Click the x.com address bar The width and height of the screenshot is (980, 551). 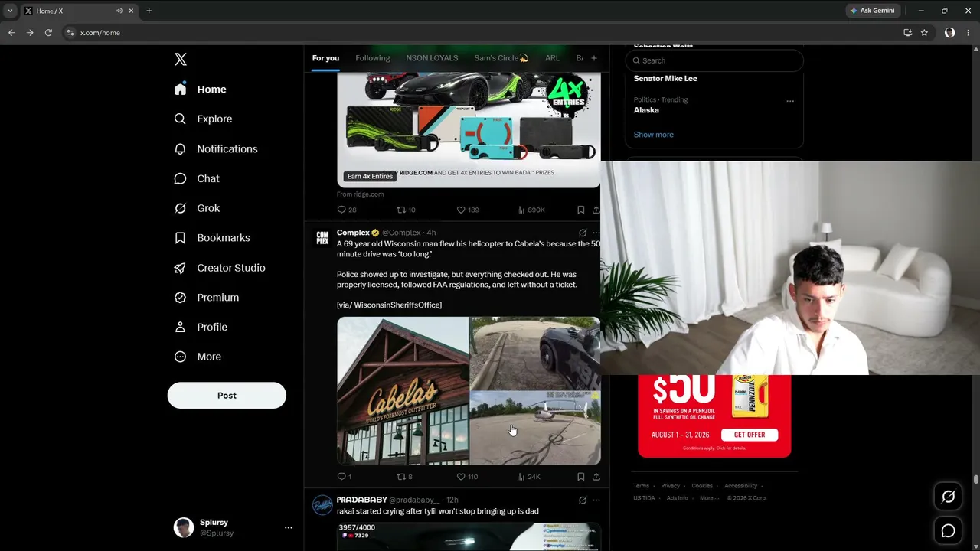482,33
